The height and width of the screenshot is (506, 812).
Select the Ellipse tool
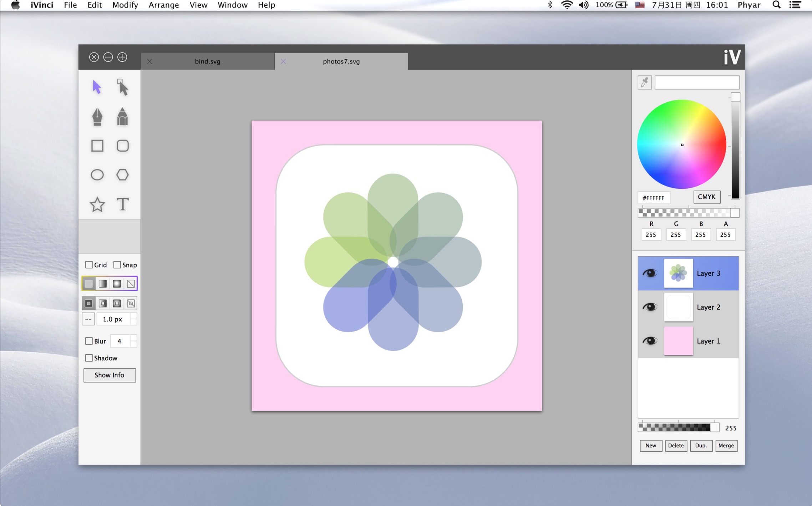(x=97, y=175)
